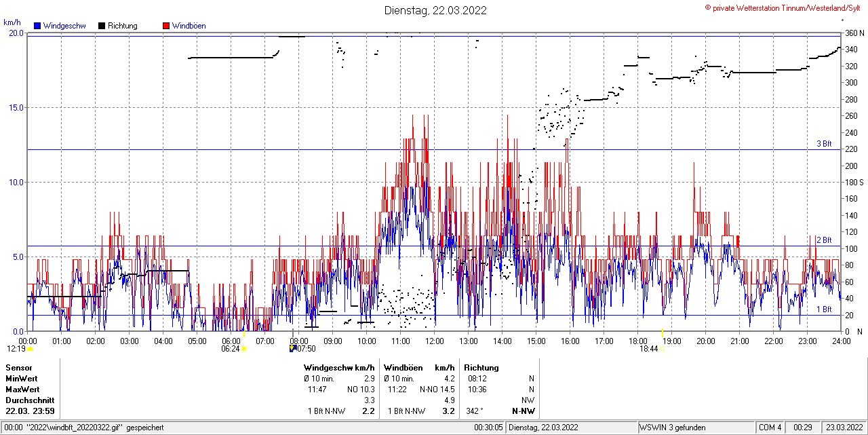Click the 07:50 time label
Image resolution: width=868 pixels, height=435 pixels.
307,349
